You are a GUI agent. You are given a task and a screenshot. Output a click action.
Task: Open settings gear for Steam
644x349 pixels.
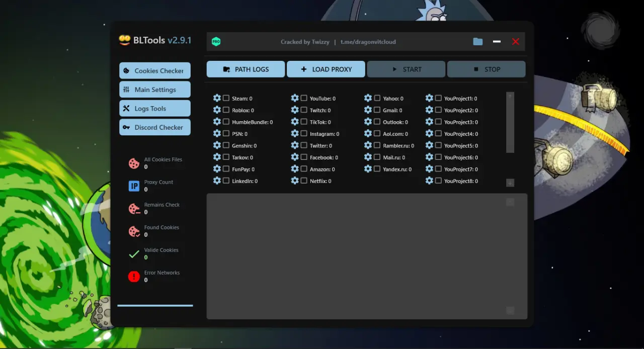[x=217, y=98]
